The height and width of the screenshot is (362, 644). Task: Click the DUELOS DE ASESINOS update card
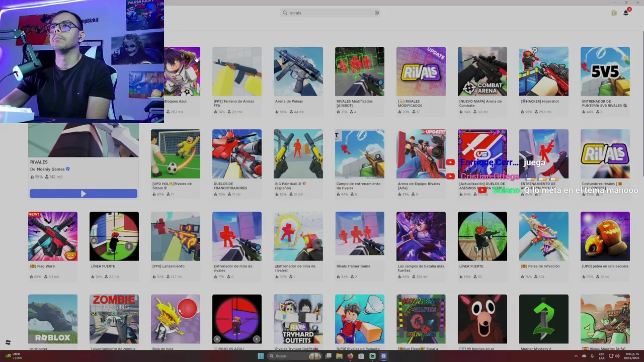coord(482,154)
